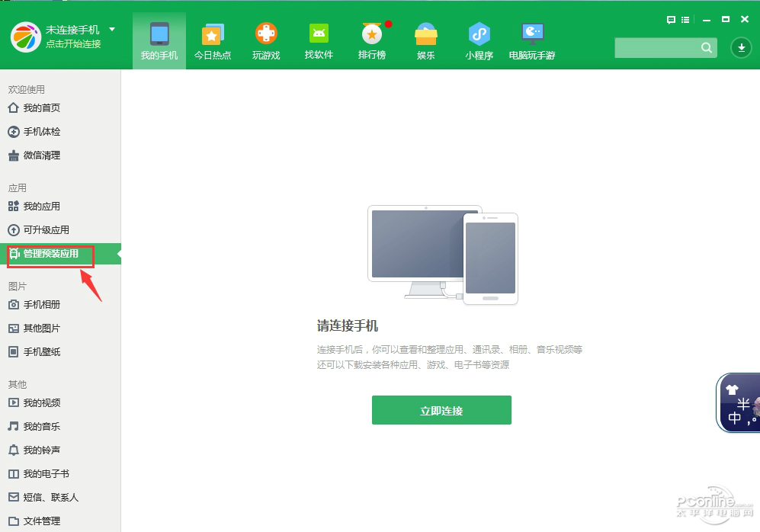Click 点击开始连接 link
The height and width of the screenshot is (532, 760).
point(73,44)
